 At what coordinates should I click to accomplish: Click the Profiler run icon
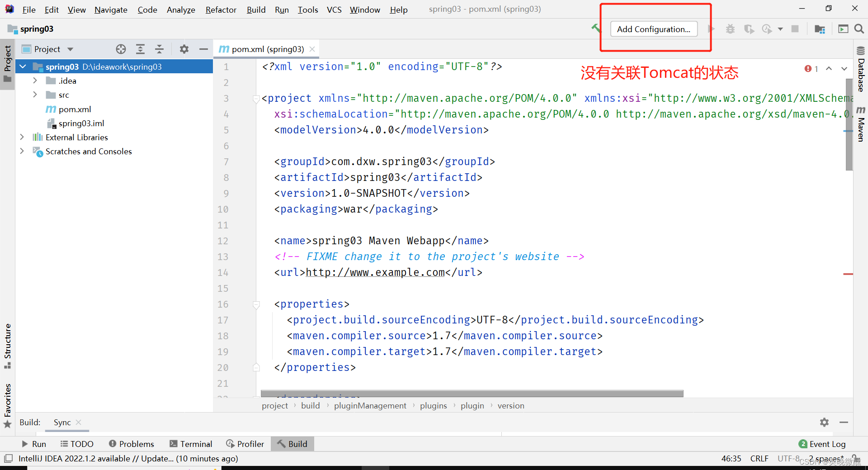(767, 29)
